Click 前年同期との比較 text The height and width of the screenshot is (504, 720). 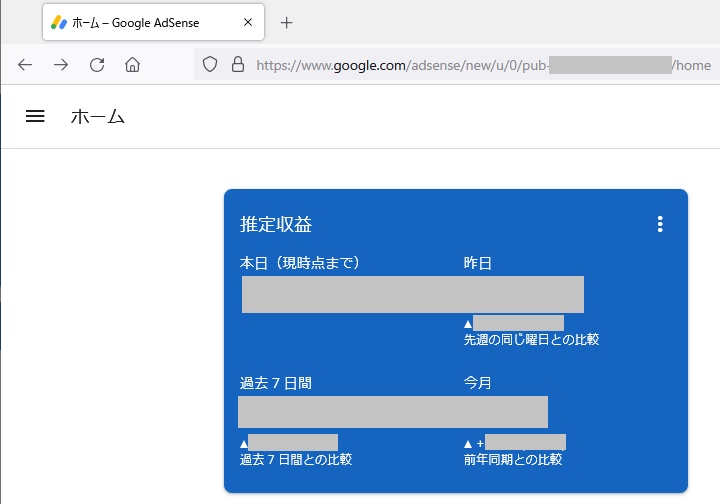pyautogui.click(x=512, y=460)
